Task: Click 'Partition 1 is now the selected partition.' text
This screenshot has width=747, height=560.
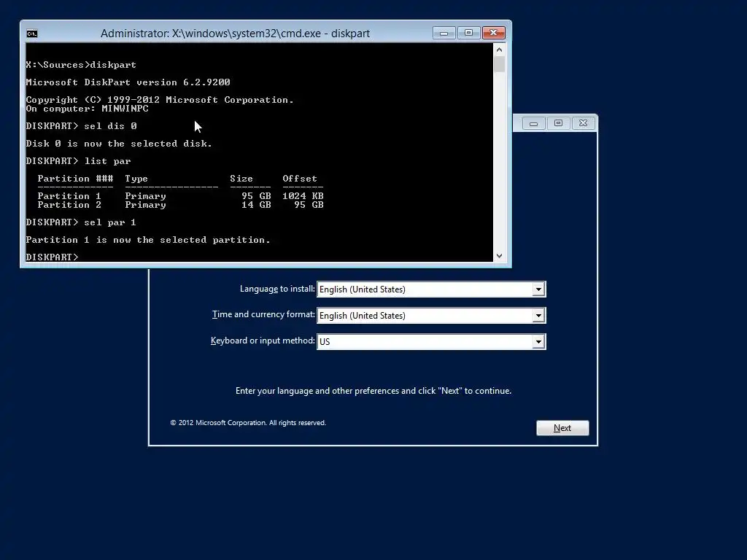Action: pos(148,240)
